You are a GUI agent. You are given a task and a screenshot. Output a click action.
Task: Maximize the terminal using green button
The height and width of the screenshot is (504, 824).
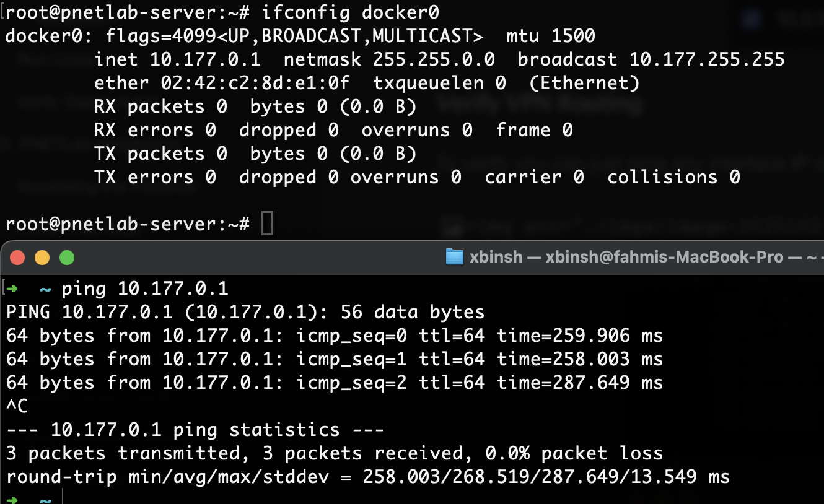(x=66, y=258)
